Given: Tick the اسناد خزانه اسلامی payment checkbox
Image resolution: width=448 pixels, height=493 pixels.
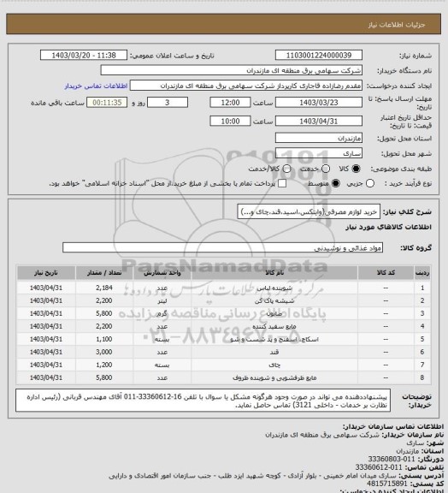Looking at the screenshot, I should click(x=282, y=183).
